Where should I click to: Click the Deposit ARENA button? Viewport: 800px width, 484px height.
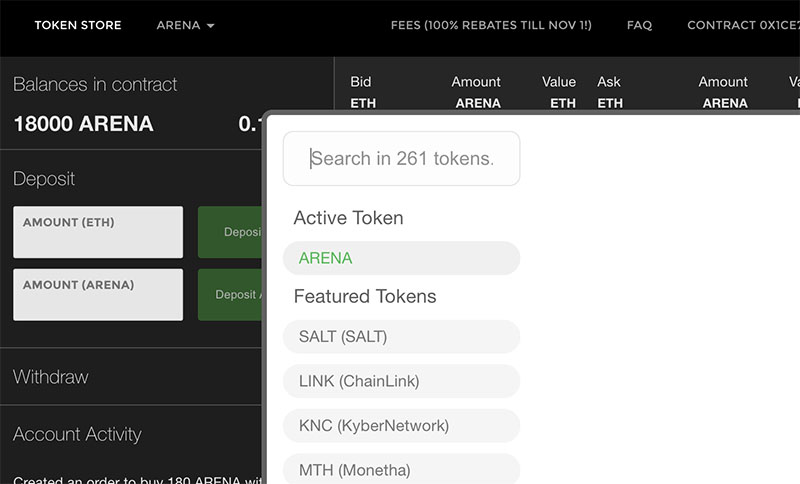pyautogui.click(x=230, y=295)
